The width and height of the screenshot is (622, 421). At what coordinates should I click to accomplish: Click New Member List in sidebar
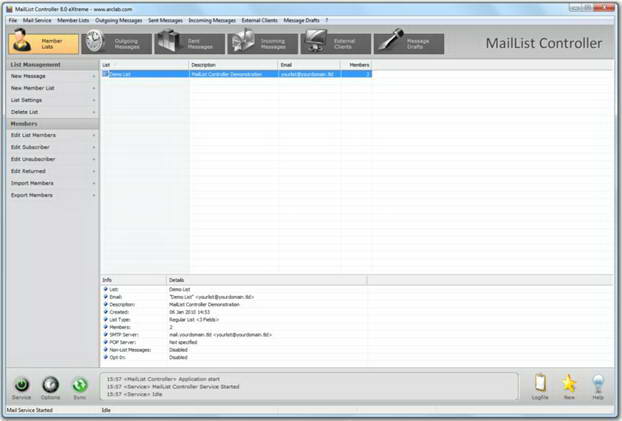pos(53,88)
